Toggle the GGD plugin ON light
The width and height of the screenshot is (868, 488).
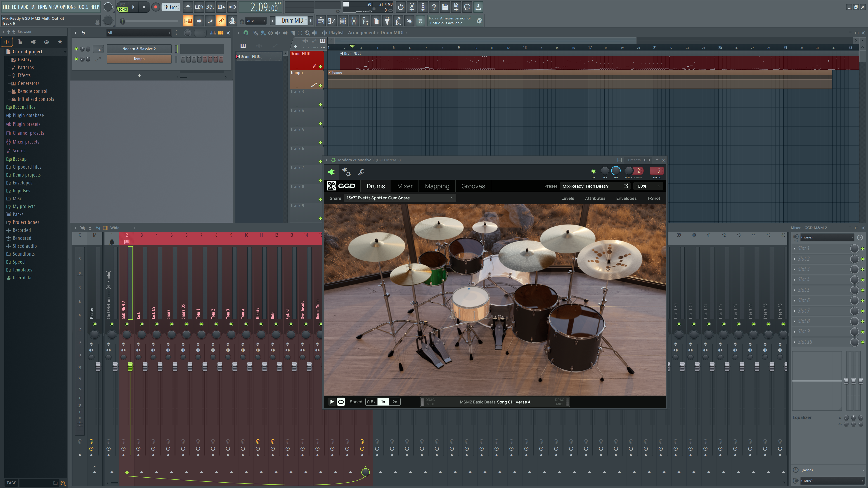[593, 171]
